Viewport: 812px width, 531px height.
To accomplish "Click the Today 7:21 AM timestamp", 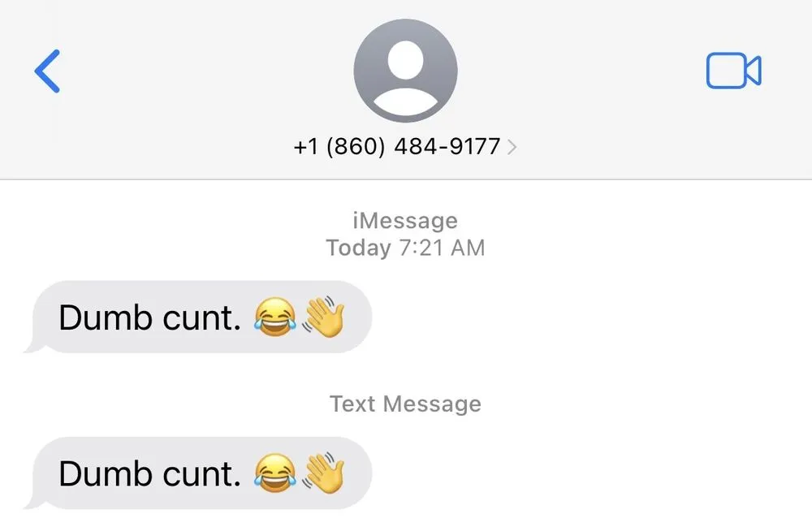I will 405,248.
